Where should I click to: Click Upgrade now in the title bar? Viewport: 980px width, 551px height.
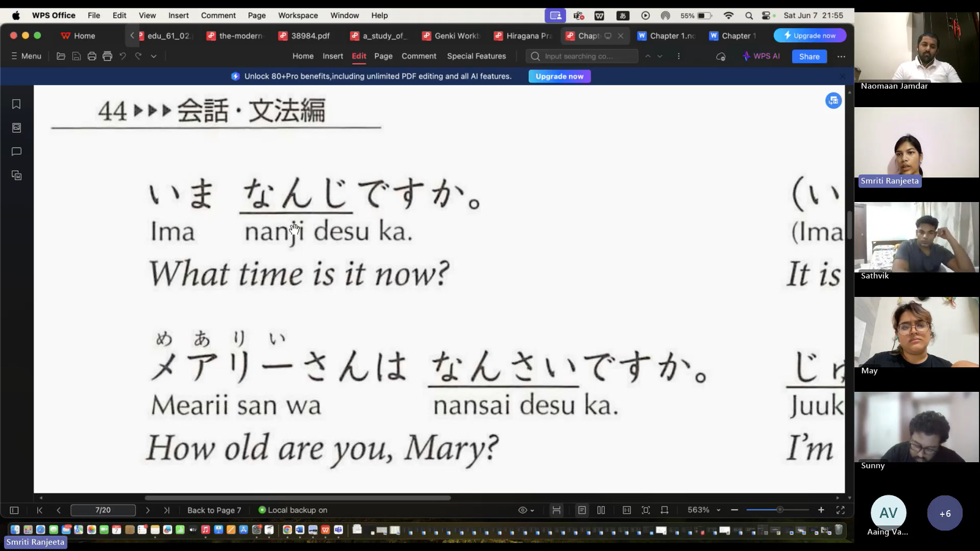810,36
